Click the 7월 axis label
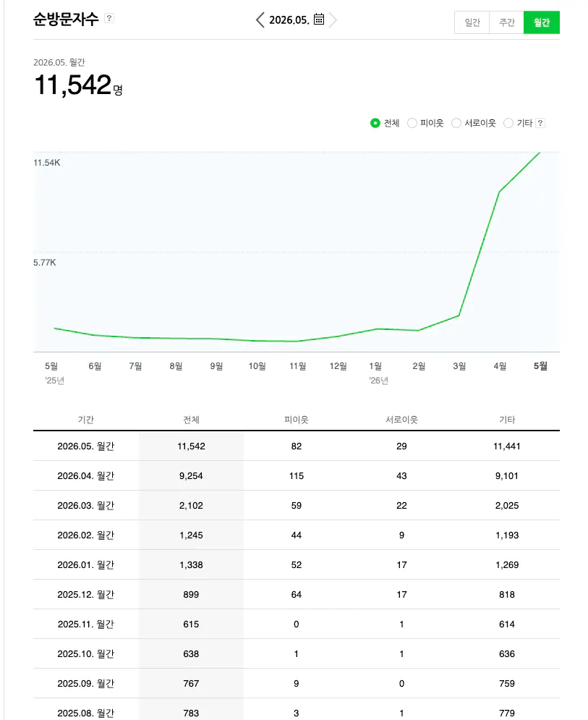The image size is (588, 720). (135, 366)
